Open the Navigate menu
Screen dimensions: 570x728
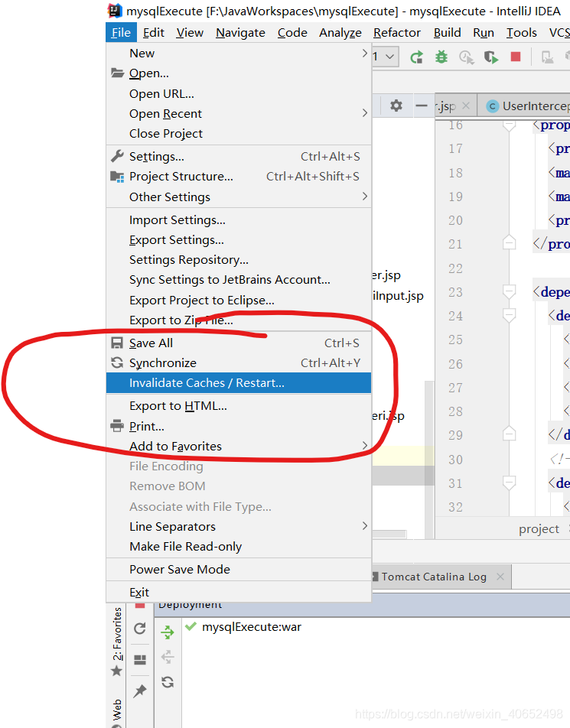pos(240,32)
